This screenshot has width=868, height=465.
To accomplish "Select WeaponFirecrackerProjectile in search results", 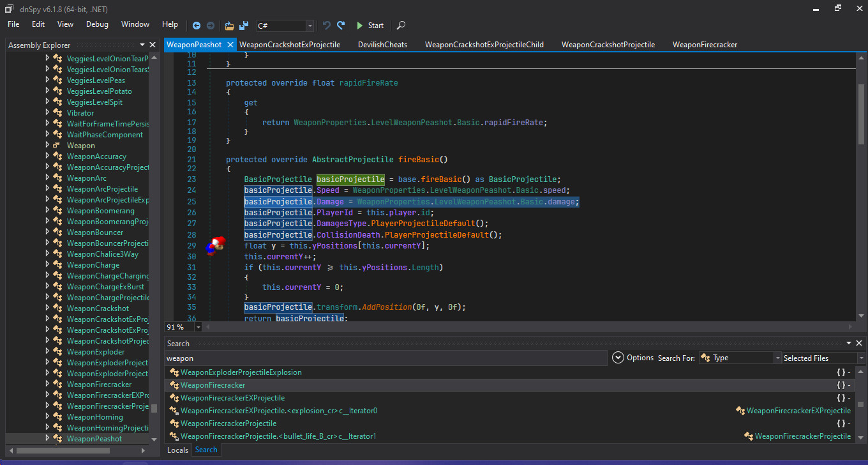I will click(228, 423).
